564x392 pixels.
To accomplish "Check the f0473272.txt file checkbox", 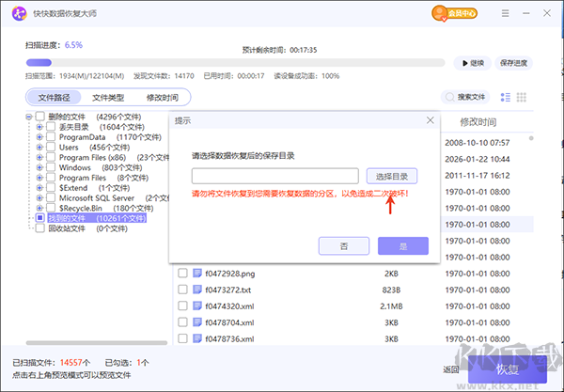I will click(182, 290).
